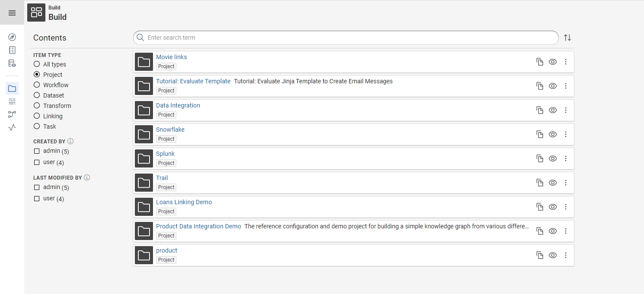
Task: Open the Loans Linking Demo project
Action: (184, 202)
